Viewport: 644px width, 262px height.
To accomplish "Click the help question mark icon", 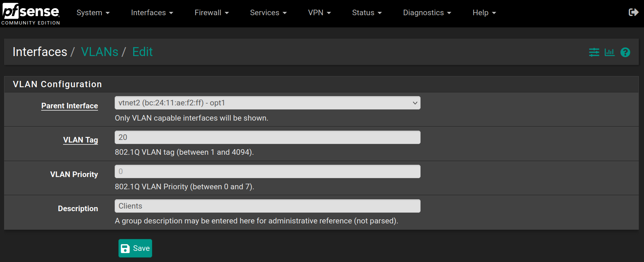I will [625, 52].
